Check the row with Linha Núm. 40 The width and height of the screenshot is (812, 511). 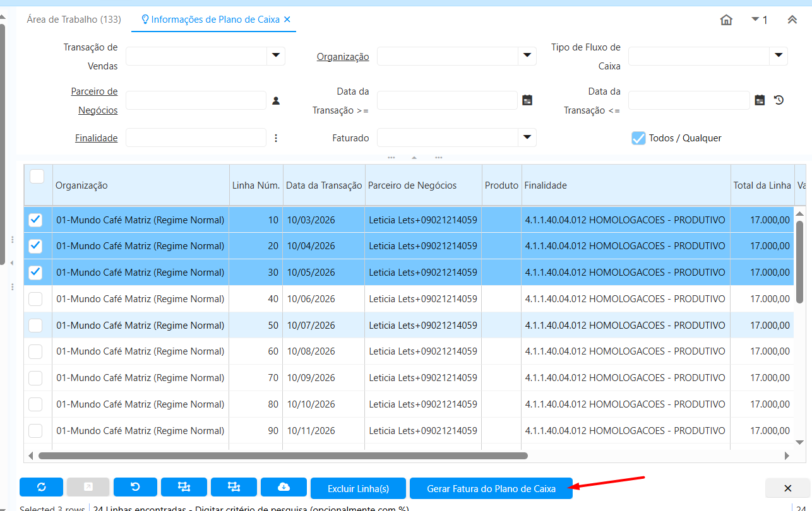tap(36, 299)
